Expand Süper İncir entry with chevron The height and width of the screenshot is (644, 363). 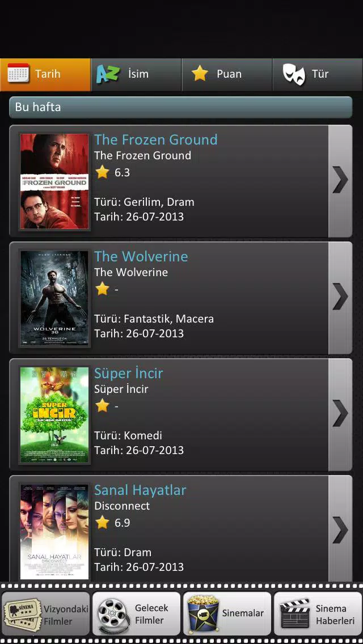[x=340, y=414]
